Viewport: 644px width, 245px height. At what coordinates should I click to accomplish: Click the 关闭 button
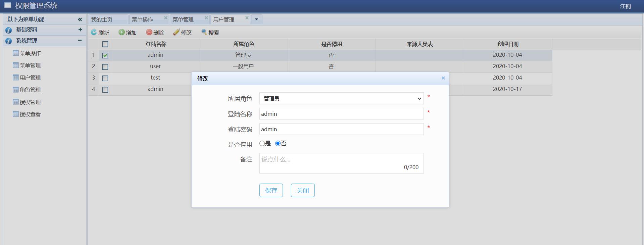click(x=303, y=190)
